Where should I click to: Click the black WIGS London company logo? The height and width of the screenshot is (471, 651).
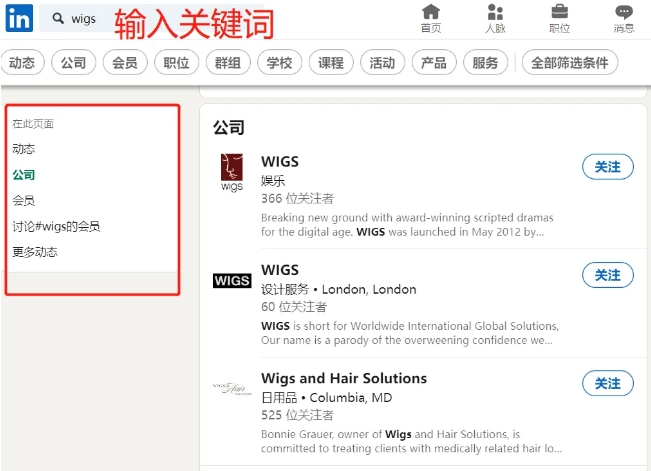pyautogui.click(x=232, y=281)
